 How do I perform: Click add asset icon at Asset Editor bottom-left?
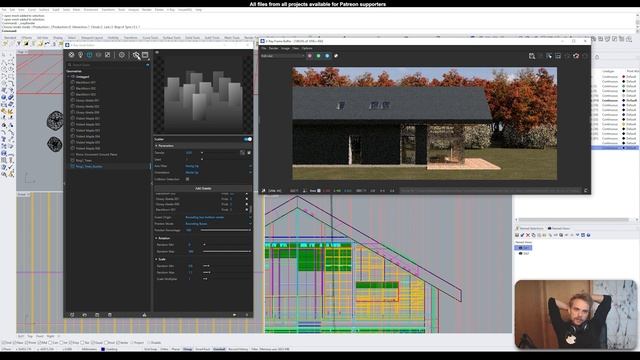(72, 315)
